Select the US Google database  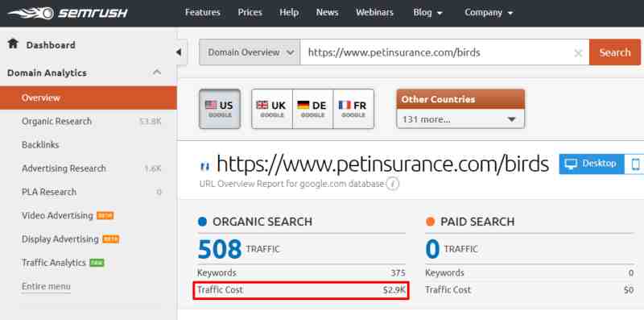[220, 109]
